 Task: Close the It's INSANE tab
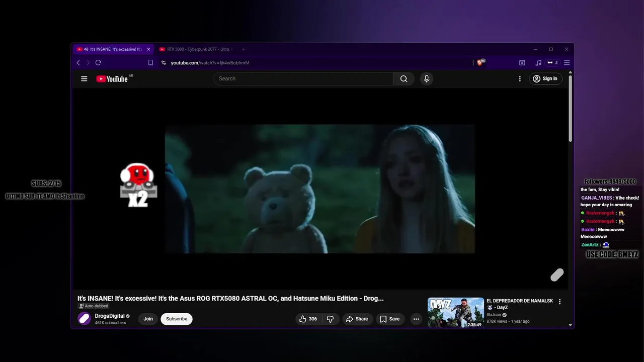148,49
